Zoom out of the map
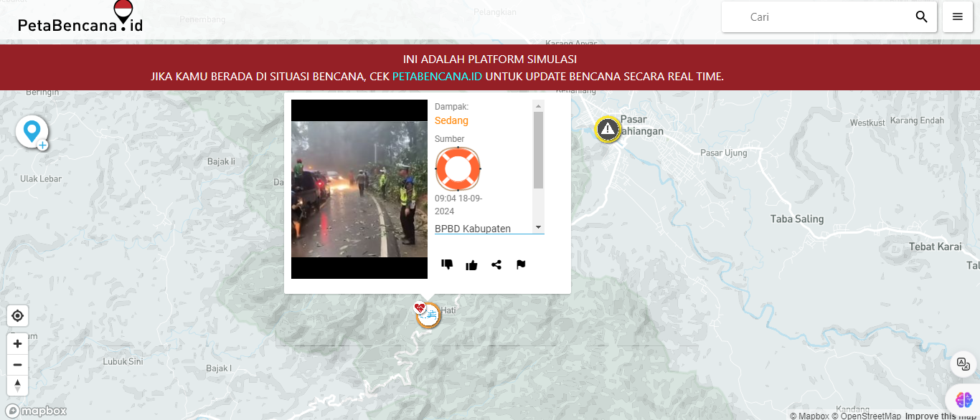Screen dimensions: 980x420 18,364
